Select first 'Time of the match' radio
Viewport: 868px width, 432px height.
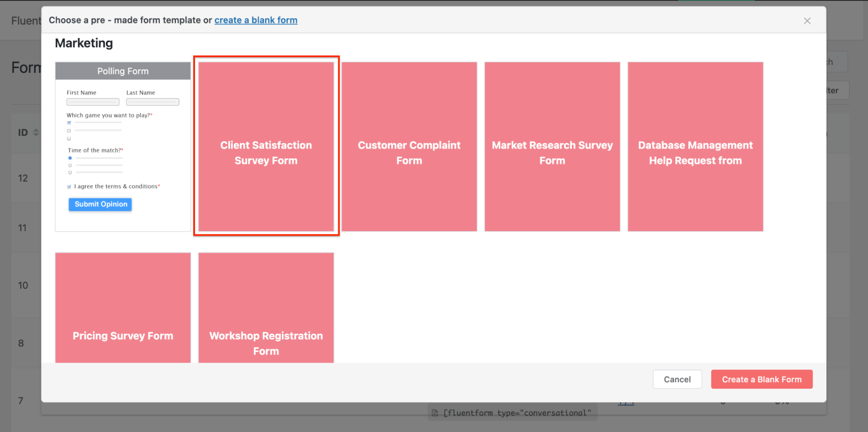click(x=70, y=158)
